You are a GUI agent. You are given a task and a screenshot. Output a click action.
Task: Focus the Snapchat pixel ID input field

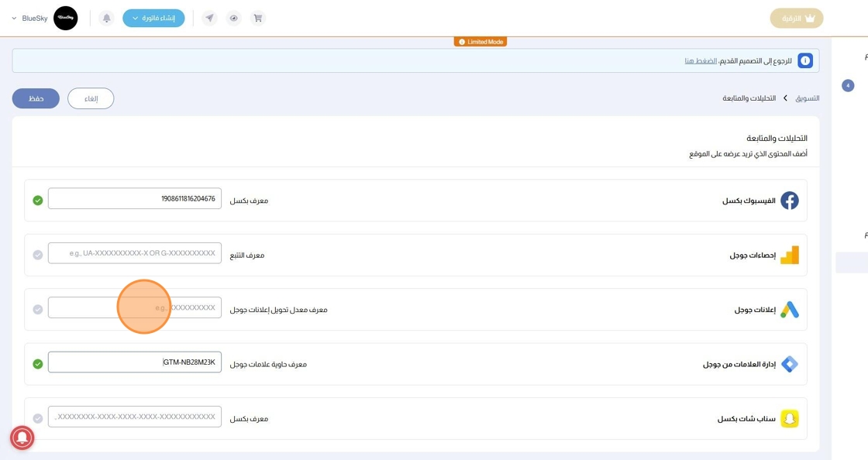(x=135, y=417)
